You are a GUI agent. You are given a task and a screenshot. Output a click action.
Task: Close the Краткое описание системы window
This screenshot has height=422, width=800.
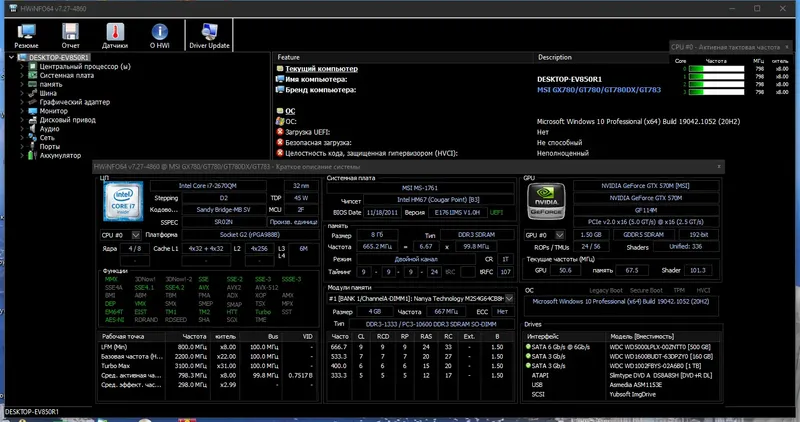(x=719, y=166)
